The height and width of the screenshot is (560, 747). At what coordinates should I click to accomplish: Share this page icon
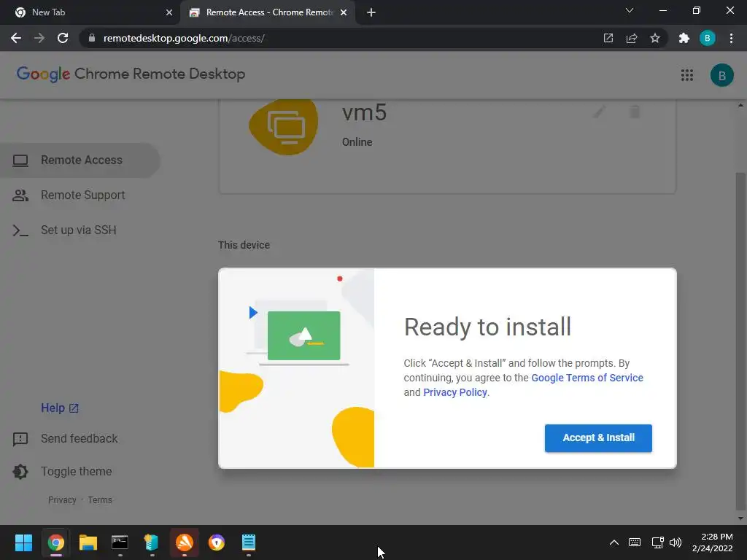[x=632, y=38]
